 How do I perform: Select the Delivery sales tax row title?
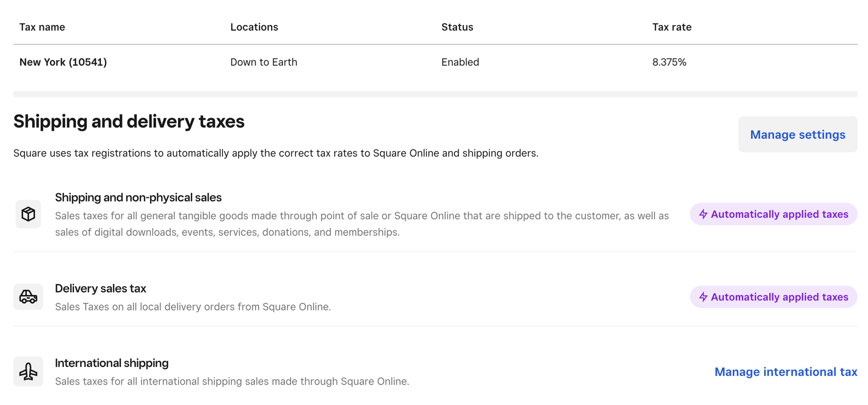click(100, 288)
